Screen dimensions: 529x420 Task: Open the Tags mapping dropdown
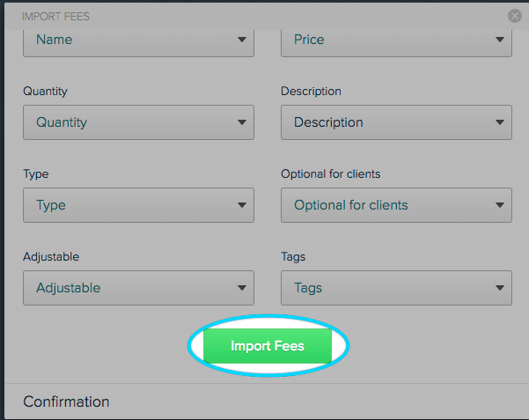pyautogui.click(x=396, y=288)
